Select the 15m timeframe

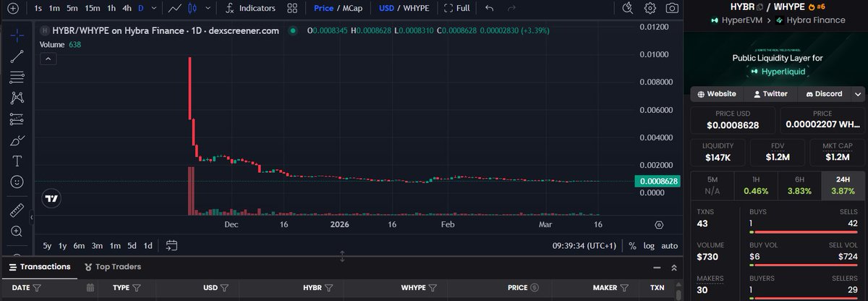point(92,9)
